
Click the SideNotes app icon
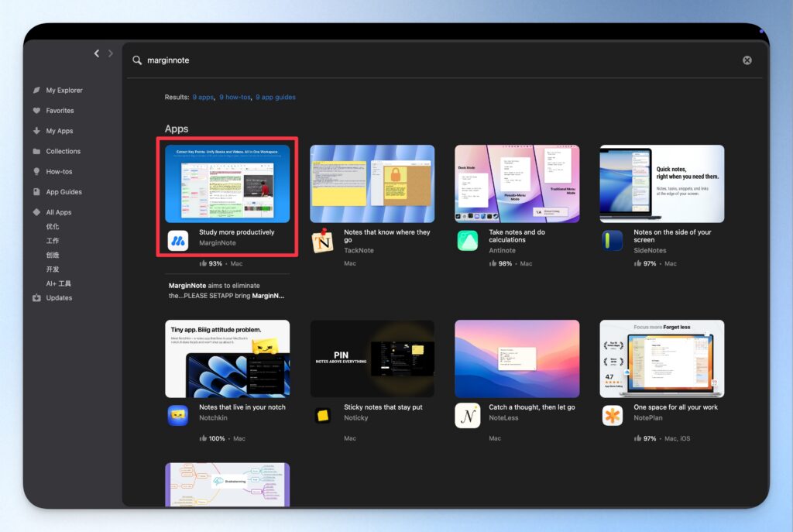613,241
